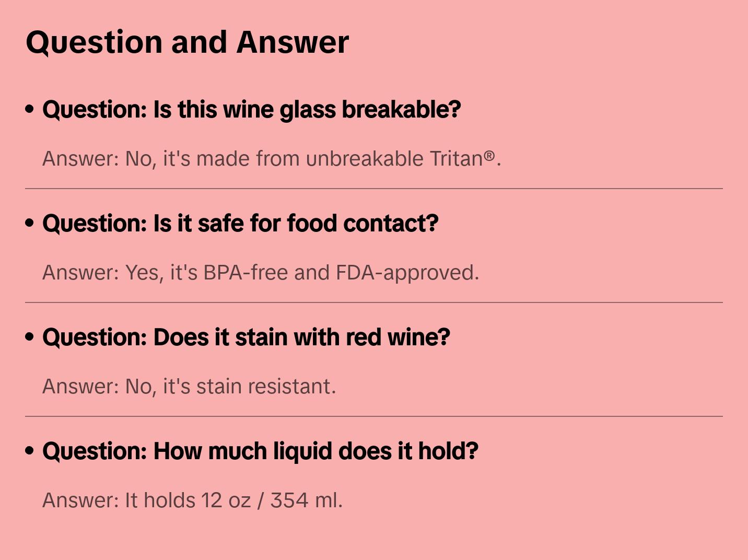Click the stain resistant answer text

[189, 387]
